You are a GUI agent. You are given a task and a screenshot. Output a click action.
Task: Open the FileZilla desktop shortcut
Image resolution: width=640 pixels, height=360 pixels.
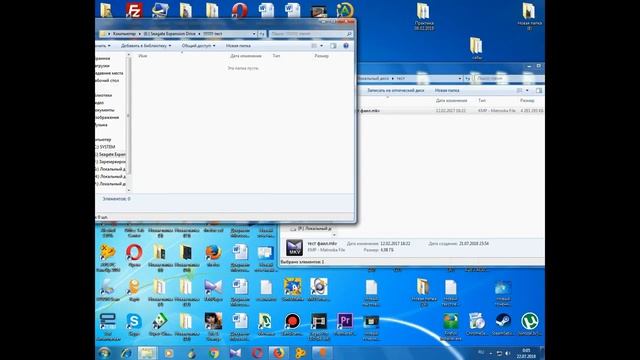point(134,10)
